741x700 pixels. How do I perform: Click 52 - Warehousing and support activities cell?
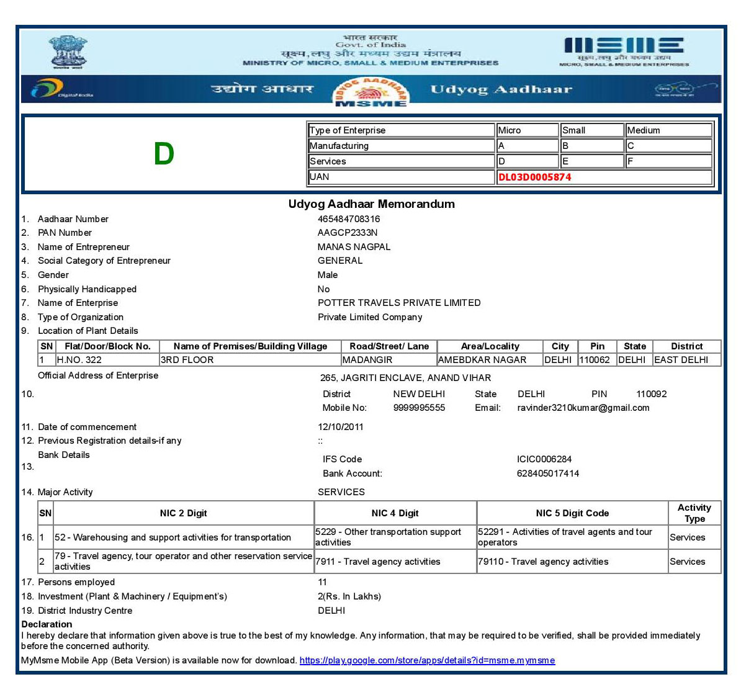pyautogui.click(x=183, y=537)
